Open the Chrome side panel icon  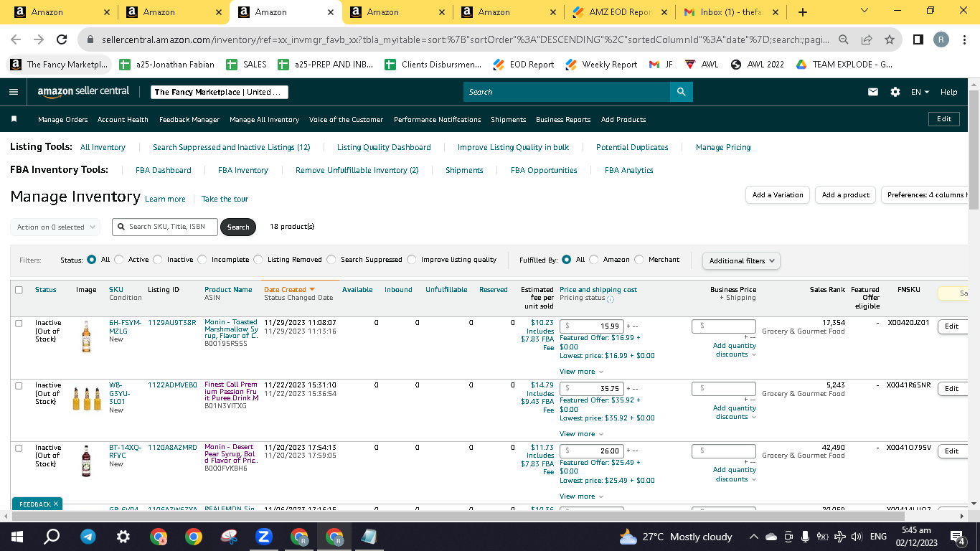click(918, 40)
